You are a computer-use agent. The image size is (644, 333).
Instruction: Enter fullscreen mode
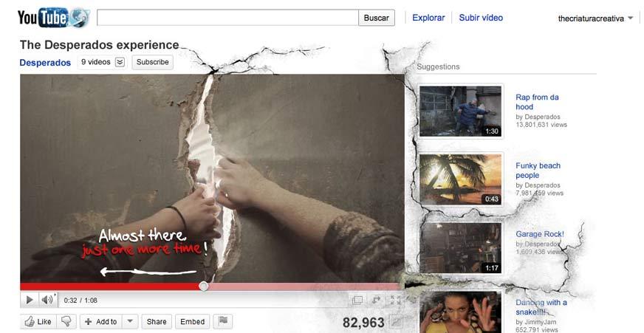tap(395, 301)
